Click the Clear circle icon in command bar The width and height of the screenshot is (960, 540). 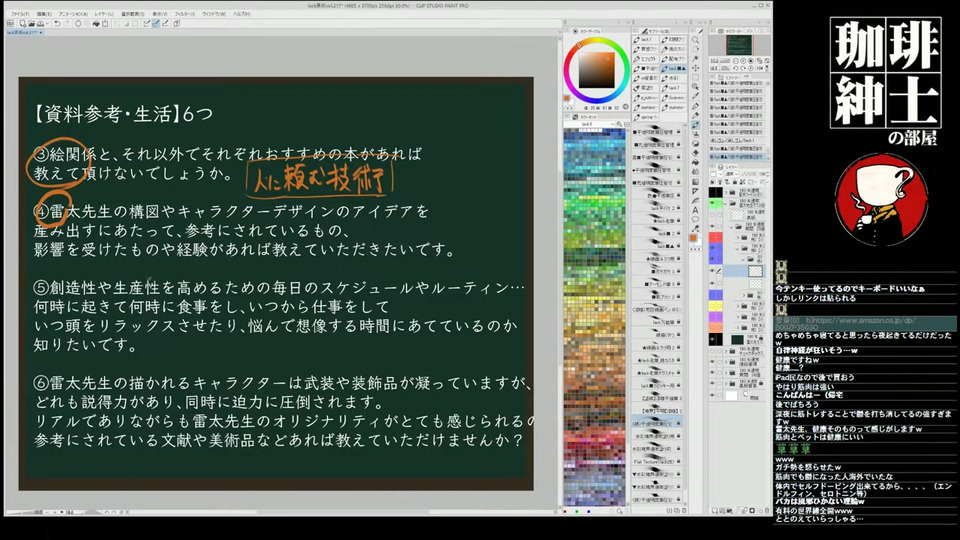point(78,23)
